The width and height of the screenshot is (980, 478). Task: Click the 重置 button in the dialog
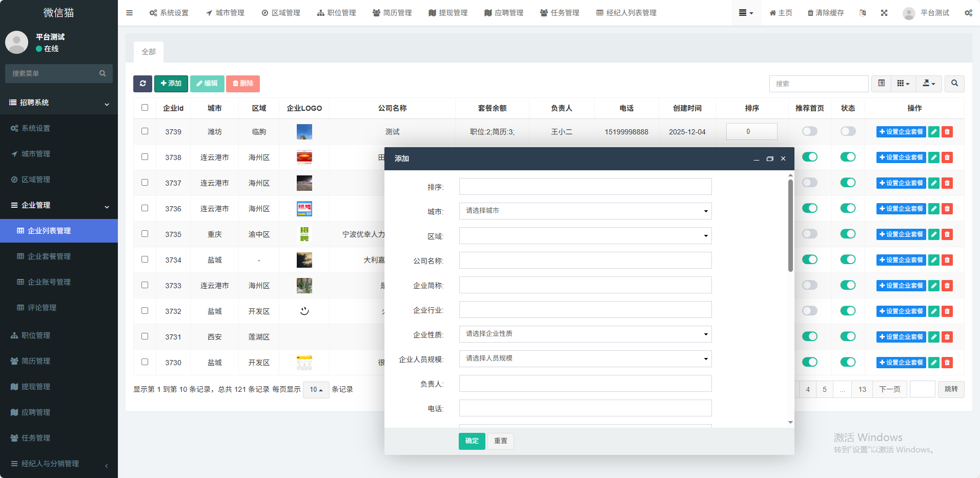[500, 441]
